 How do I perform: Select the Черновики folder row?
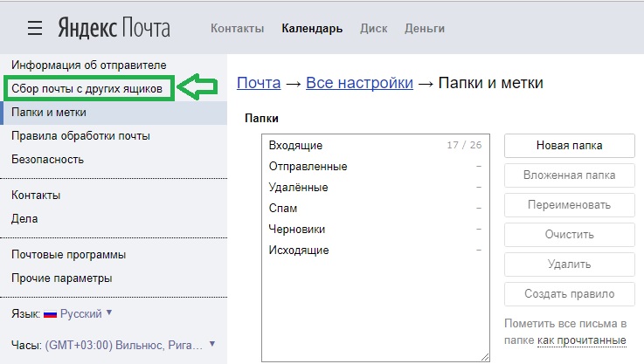[x=376, y=229]
